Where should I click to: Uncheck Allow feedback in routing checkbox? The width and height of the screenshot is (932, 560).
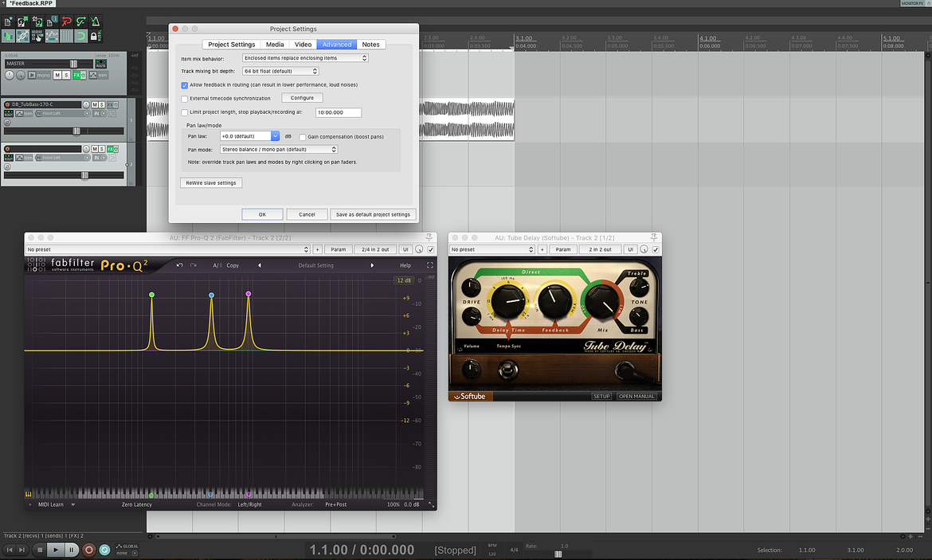pos(184,85)
